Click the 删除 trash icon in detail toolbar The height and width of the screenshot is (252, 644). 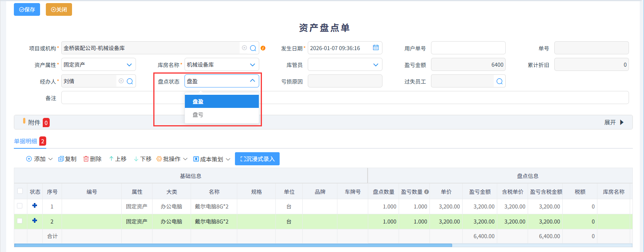coord(86,159)
